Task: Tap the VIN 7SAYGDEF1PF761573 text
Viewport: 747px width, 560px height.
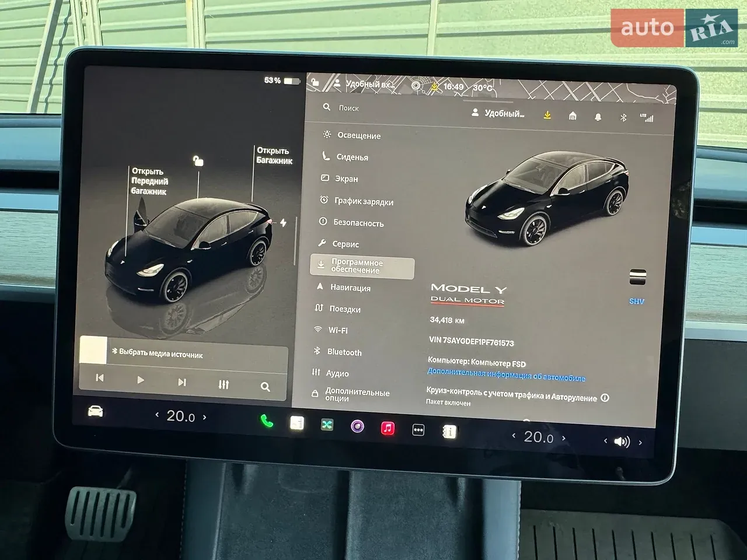Action: (472, 341)
